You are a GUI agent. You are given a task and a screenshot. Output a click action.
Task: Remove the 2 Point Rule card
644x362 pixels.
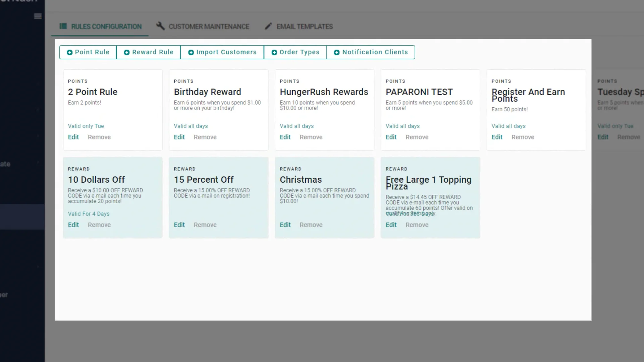click(99, 137)
